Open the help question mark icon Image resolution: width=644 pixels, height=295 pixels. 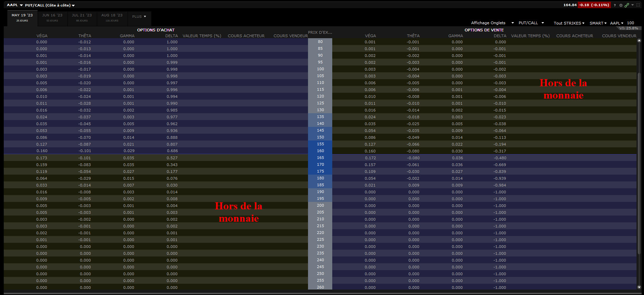click(615, 5)
